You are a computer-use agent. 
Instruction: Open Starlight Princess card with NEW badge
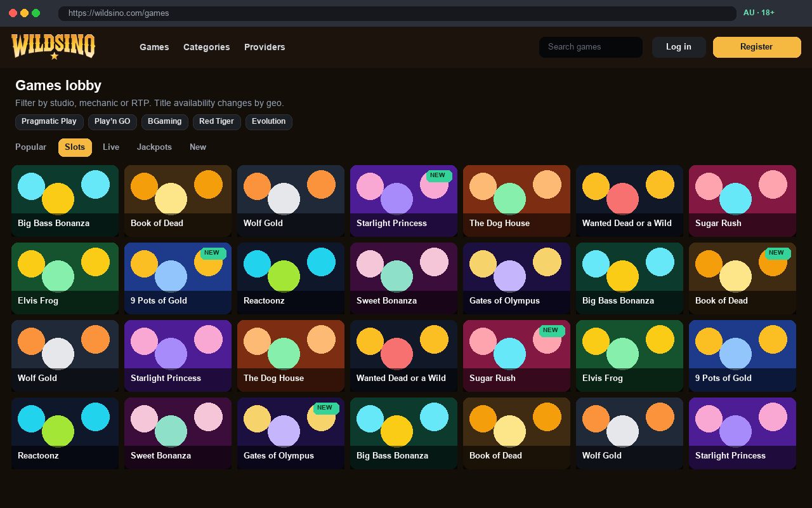click(x=403, y=201)
